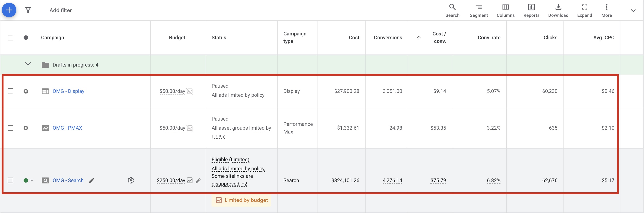Collapse the Drafts in progress chevron
644x213 pixels.
(x=28, y=64)
